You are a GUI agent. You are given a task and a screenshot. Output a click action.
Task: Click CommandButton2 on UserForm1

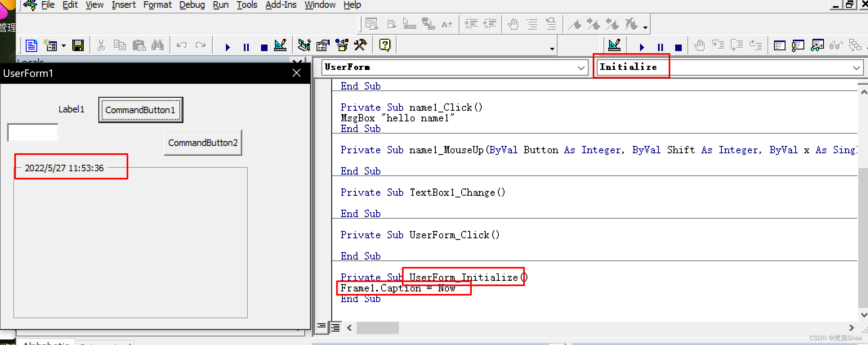[203, 143]
